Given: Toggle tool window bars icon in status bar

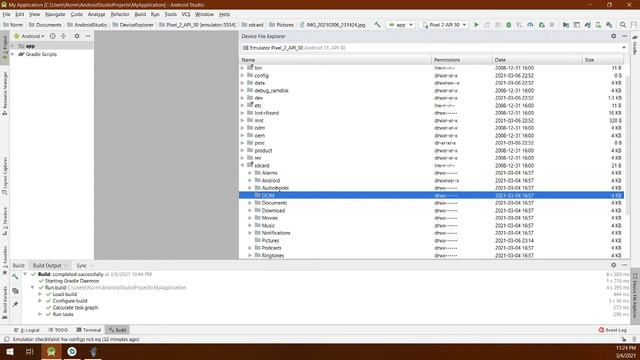Looking at the screenshot, I should (7, 339).
